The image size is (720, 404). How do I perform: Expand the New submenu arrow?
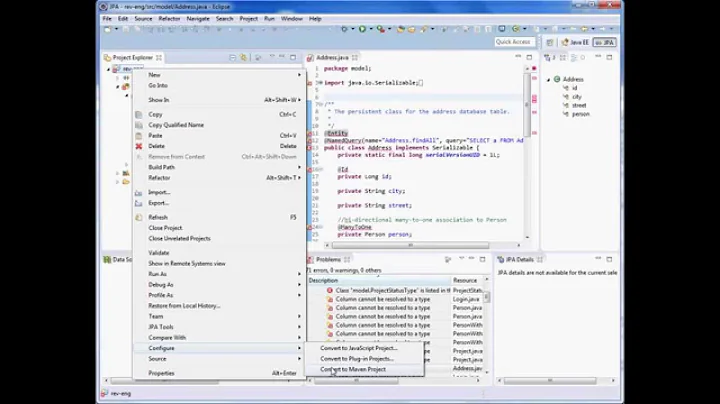(x=299, y=75)
